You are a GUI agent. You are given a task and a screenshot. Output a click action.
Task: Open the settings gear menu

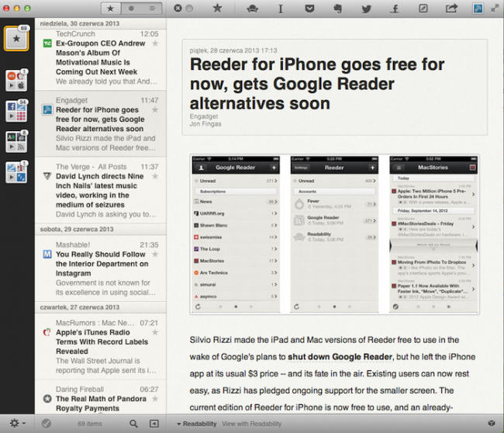[17, 424]
